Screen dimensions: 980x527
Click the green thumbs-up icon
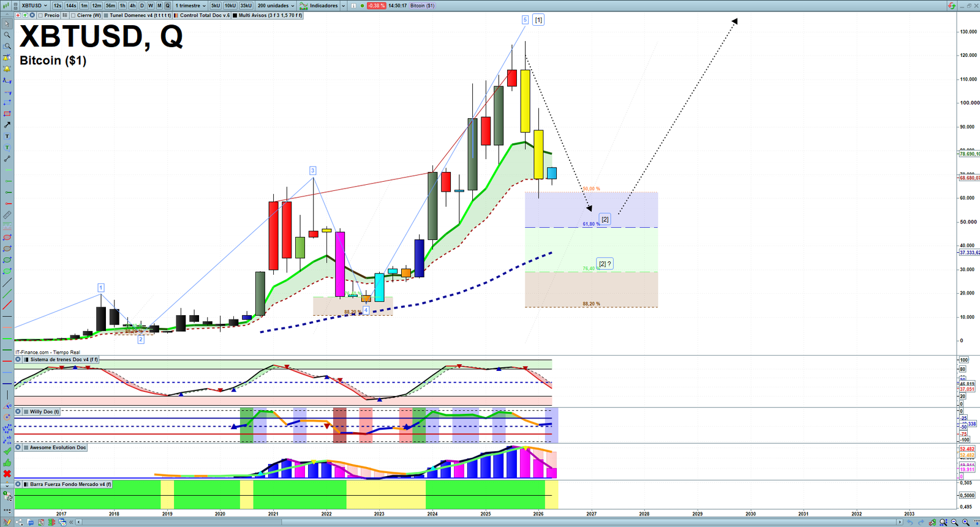[x=7, y=463]
